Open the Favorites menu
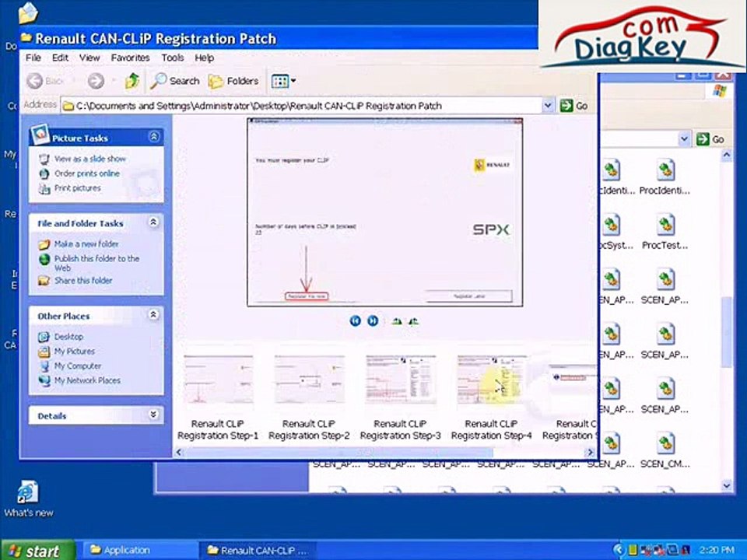The width and height of the screenshot is (747, 560). pyautogui.click(x=130, y=58)
